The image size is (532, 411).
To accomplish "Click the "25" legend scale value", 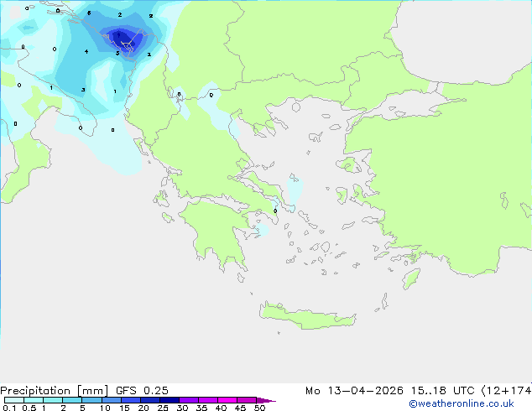I will pos(163,408).
